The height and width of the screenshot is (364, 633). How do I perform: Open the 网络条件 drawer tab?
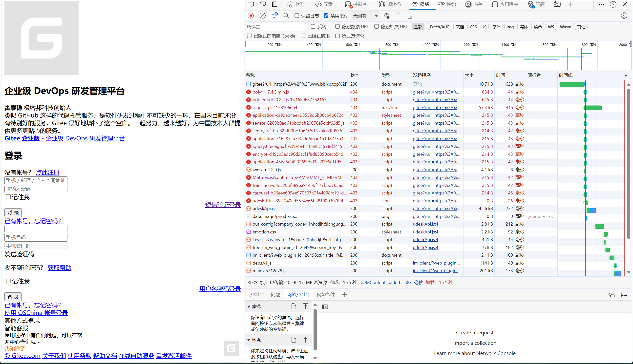pyautogui.click(x=326, y=294)
